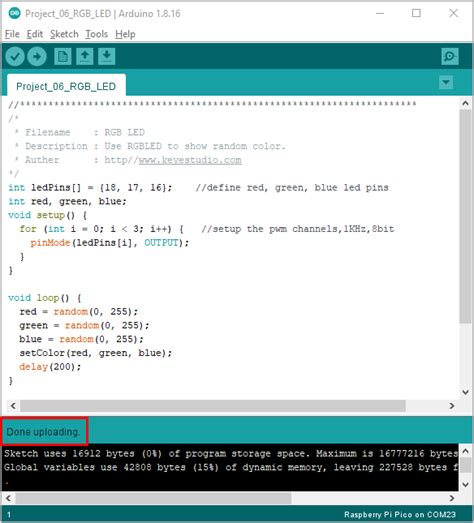Click the 'void loop()' line
Image resolution: width=474 pixels, height=523 pixels.
(45, 298)
